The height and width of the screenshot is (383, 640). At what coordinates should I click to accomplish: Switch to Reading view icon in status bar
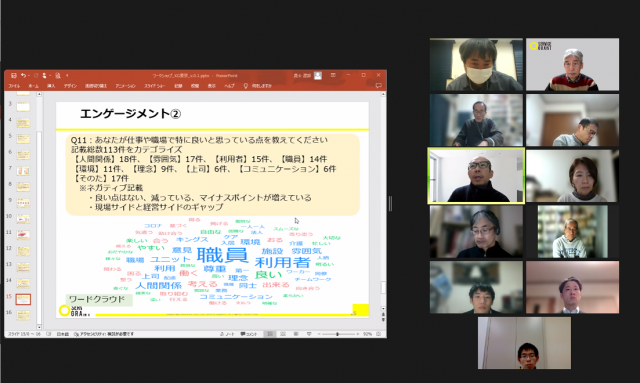[296, 334]
